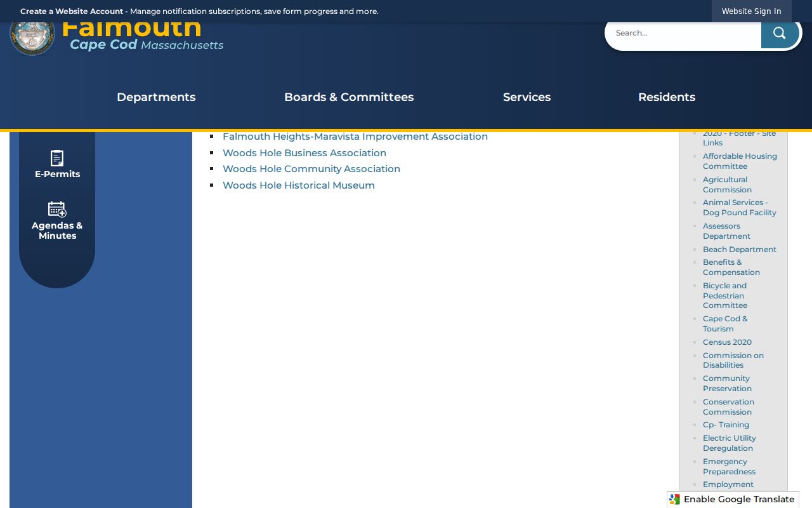
Task: Click Cape Cod Massachusetts site title text
Action: tap(147, 45)
